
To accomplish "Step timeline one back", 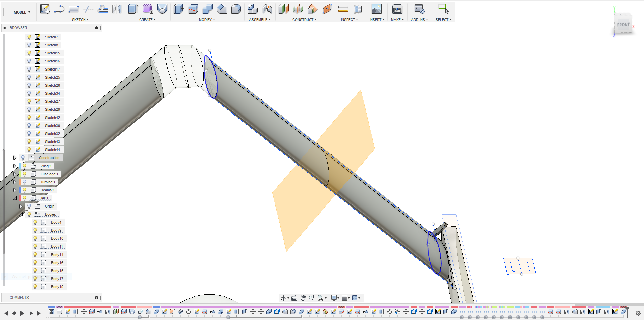I will 14,313.
